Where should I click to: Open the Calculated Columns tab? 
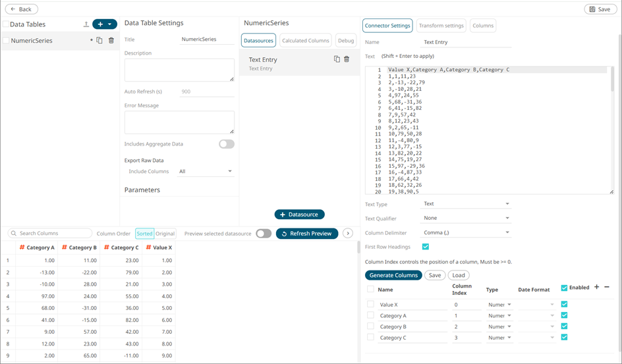[x=305, y=40]
